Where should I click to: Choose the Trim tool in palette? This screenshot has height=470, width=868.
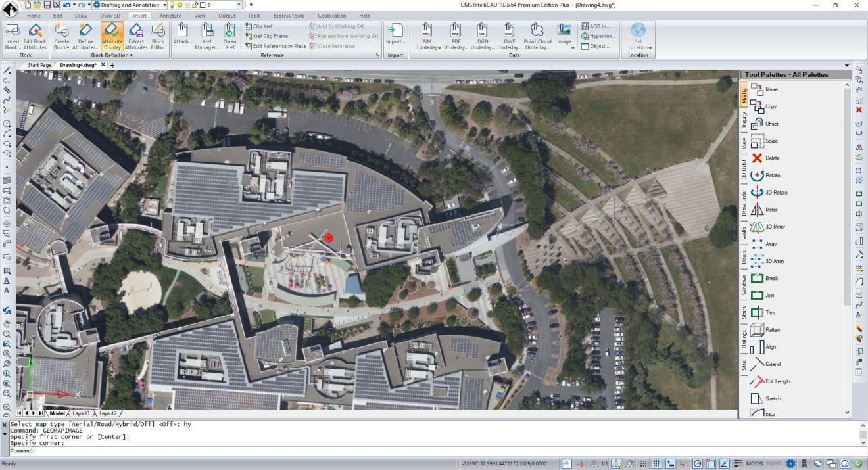(763, 312)
